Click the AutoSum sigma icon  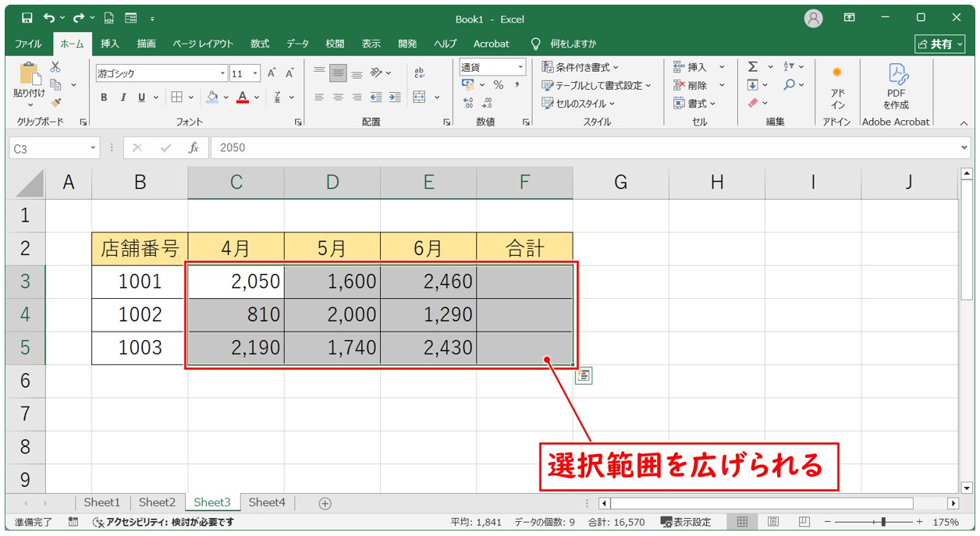tap(753, 67)
